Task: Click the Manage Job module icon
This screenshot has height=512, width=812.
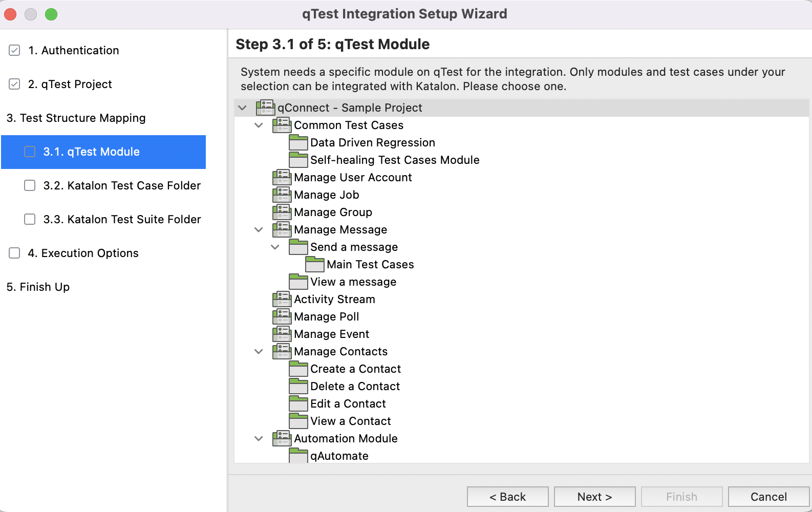Action: point(282,195)
